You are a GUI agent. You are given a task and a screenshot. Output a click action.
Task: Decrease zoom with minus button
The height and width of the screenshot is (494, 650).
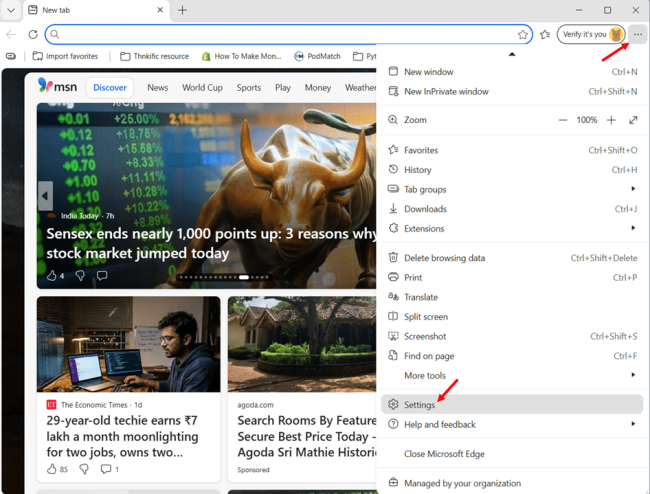click(x=563, y=120)
